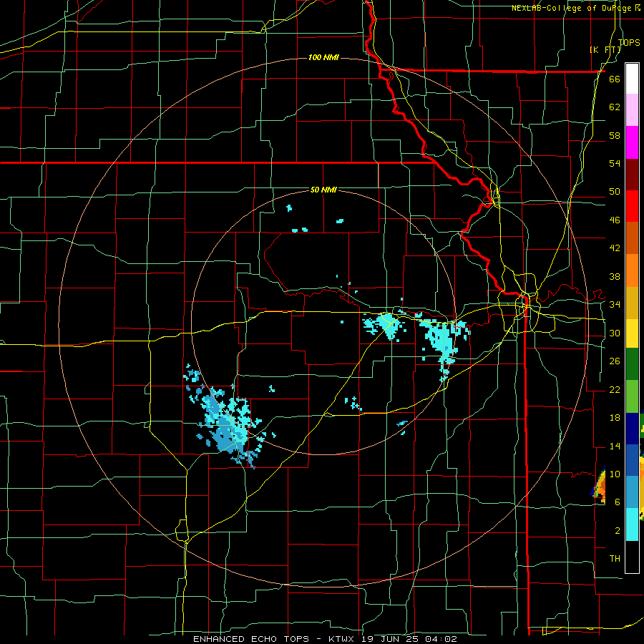The width and height of the screenshot is (644, 644).
Task: Click the white swatch in the tops legend
Action: point(632,79)
